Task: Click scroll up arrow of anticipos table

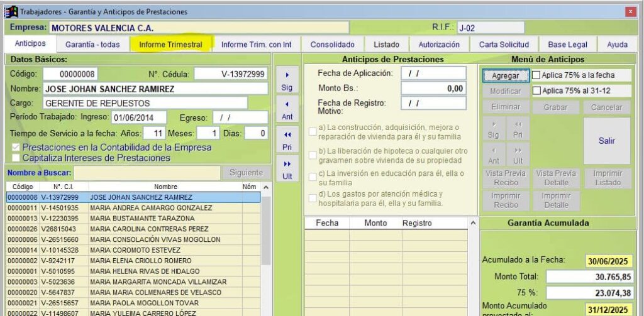Action: pos(473,223)
